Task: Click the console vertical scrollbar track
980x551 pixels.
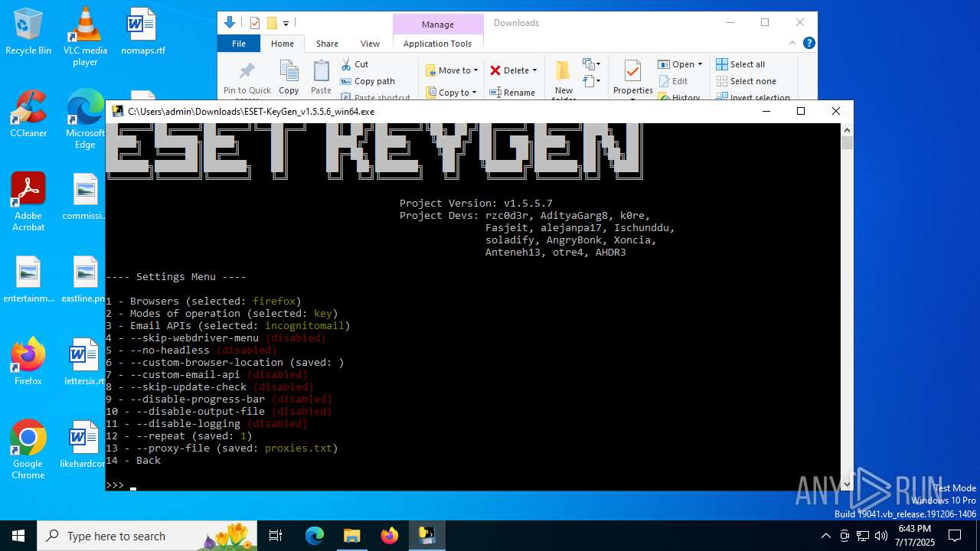Action: point(847,306)
